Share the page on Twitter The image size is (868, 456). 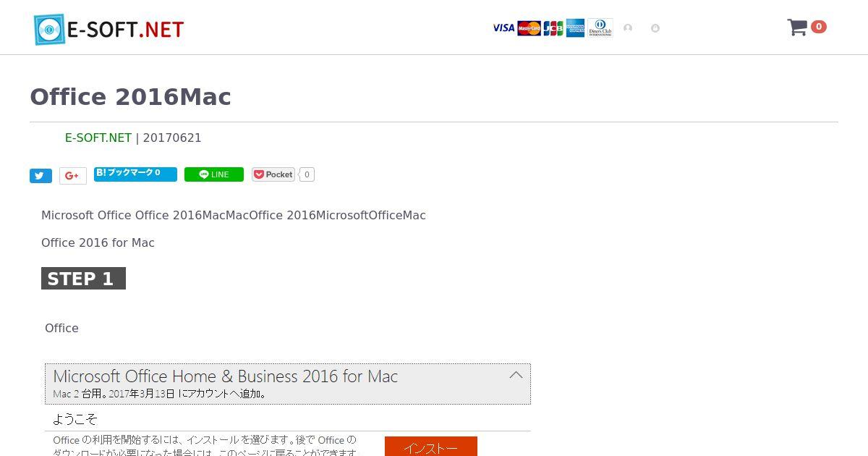click(x=41, y=176)
